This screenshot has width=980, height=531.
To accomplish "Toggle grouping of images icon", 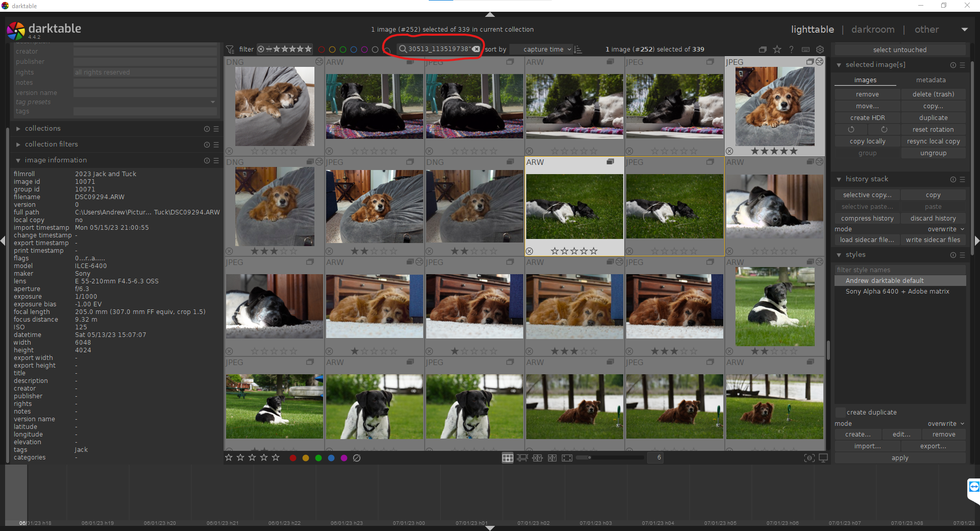I will coord(763,50).
